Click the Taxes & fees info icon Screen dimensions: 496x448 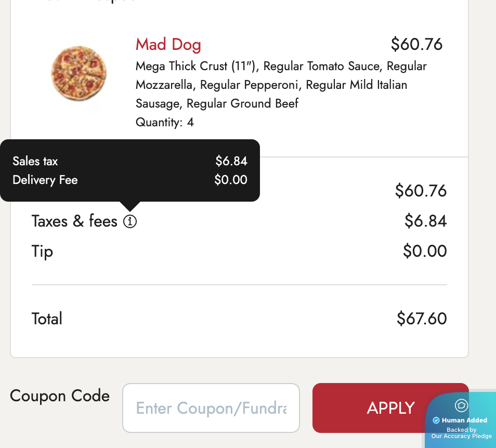click(130, 222)
